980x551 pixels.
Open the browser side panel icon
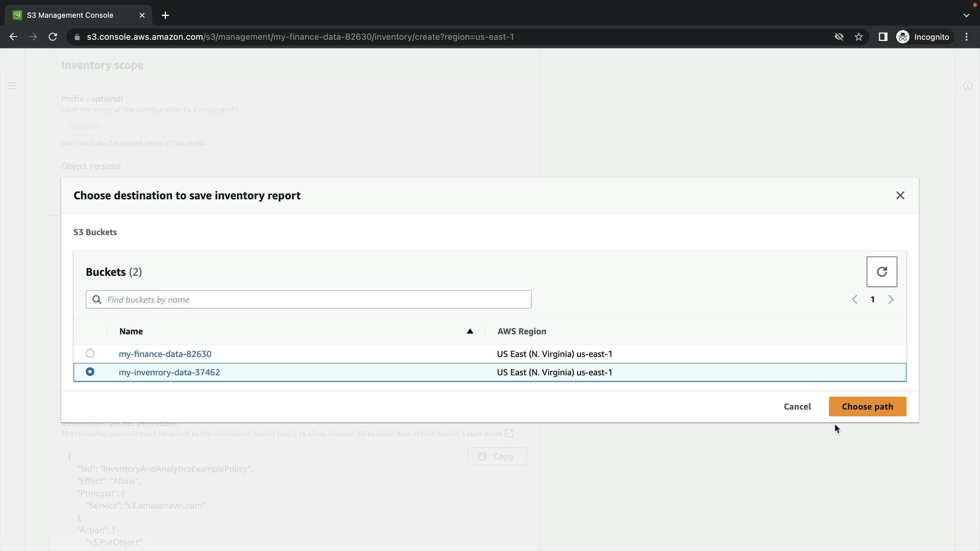pos(883,37)
